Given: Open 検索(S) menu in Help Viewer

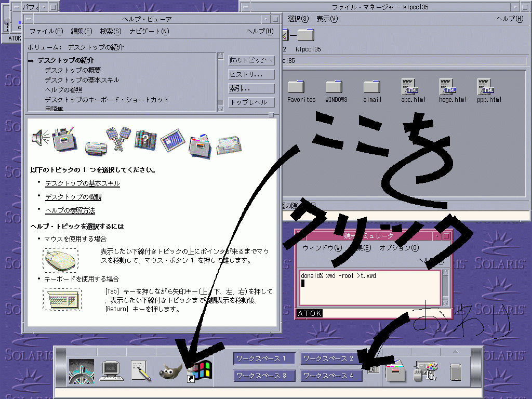Looking at the screenshot, I should click(x=111, y=31).
